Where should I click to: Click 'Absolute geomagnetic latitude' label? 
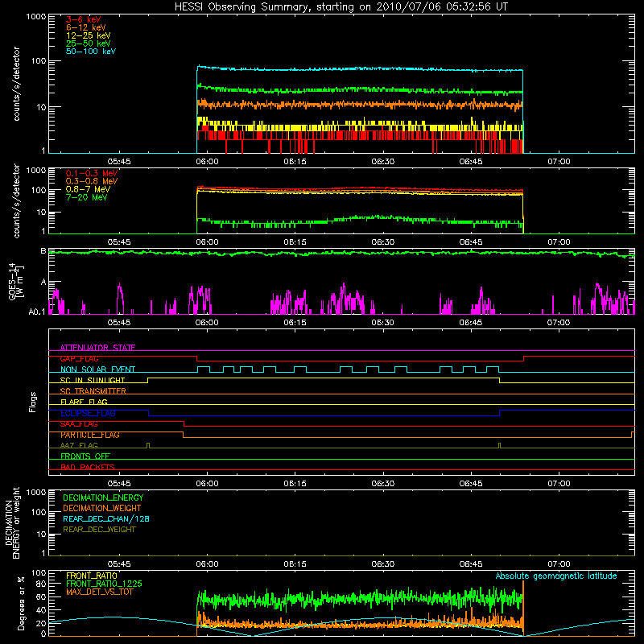tap(556, 576)
